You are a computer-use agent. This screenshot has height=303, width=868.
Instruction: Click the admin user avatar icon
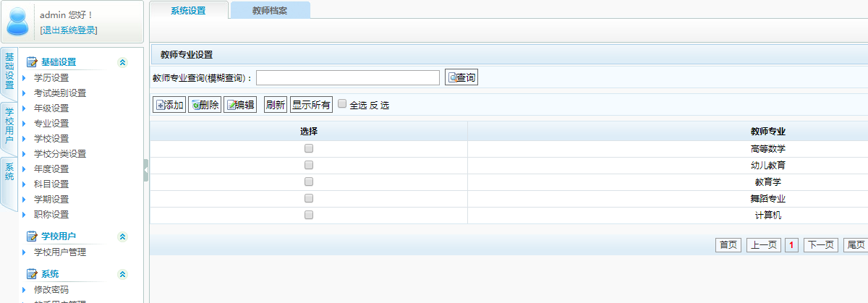(19, 22)
